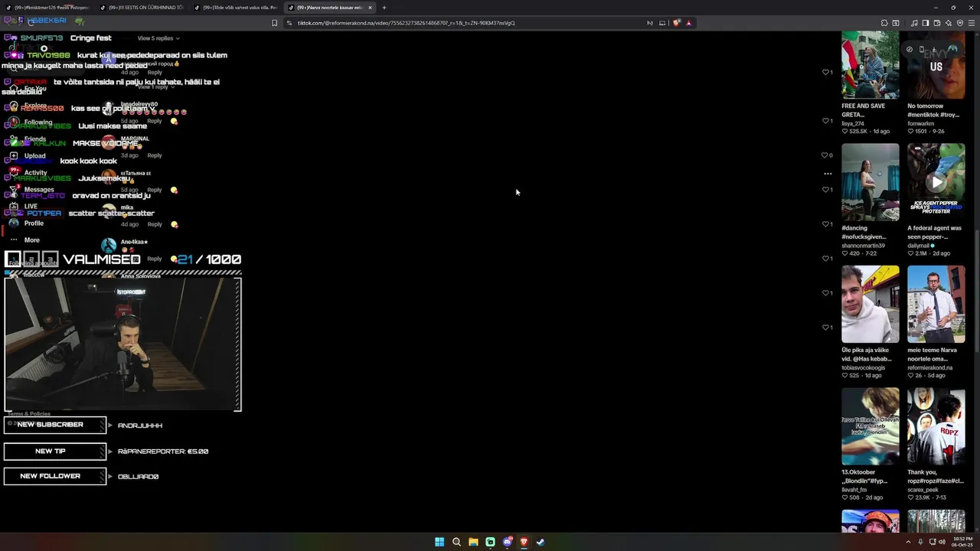Reply to MARGINAL's comment

point(155,155)
